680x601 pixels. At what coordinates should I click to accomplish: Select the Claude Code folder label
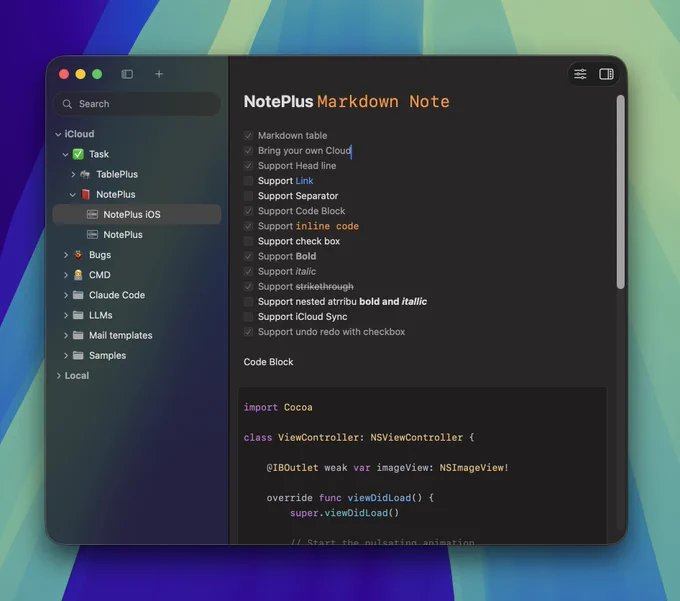[117, 295]
